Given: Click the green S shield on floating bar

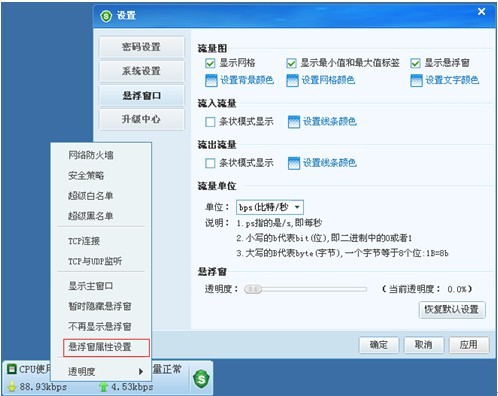Looking at the screenshot, I should pos(201,379).
